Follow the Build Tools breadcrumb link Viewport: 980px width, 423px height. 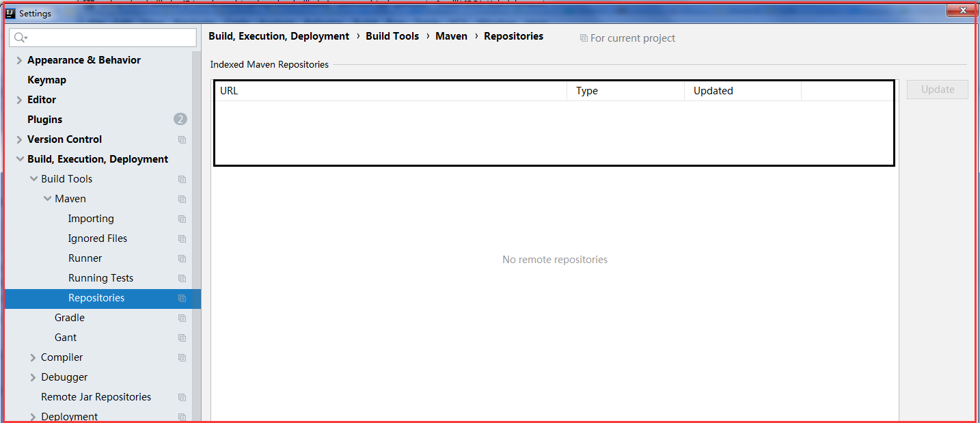392,36
